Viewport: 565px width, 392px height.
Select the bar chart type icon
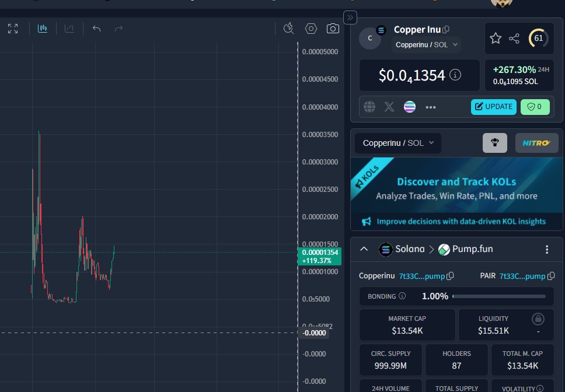click(69, 29)
